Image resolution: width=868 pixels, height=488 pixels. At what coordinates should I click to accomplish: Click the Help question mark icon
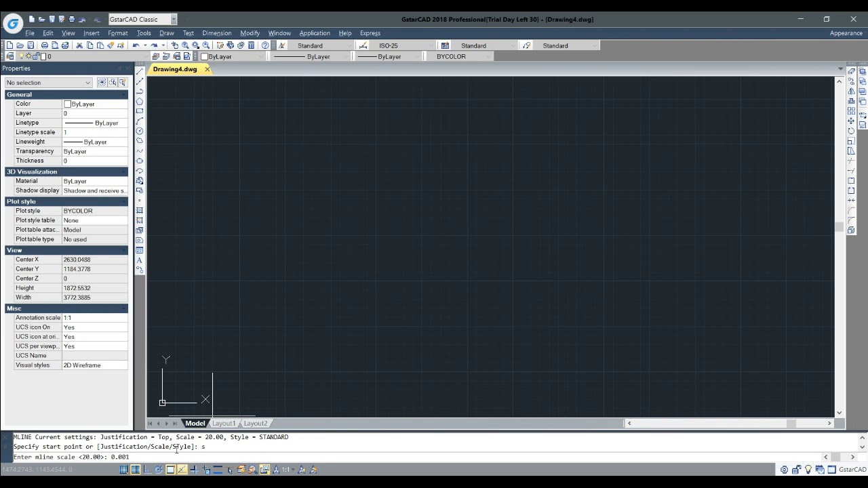click(x=265, y=45)
